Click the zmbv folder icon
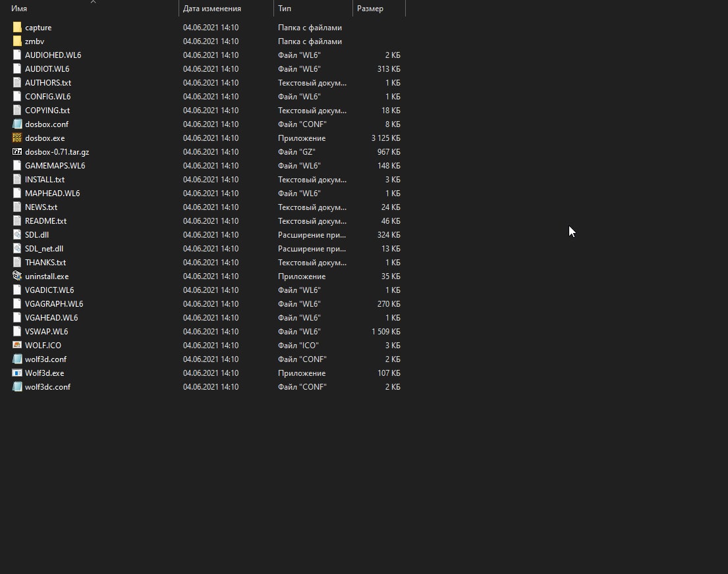The image size is (728, 574). click(17, 41)
